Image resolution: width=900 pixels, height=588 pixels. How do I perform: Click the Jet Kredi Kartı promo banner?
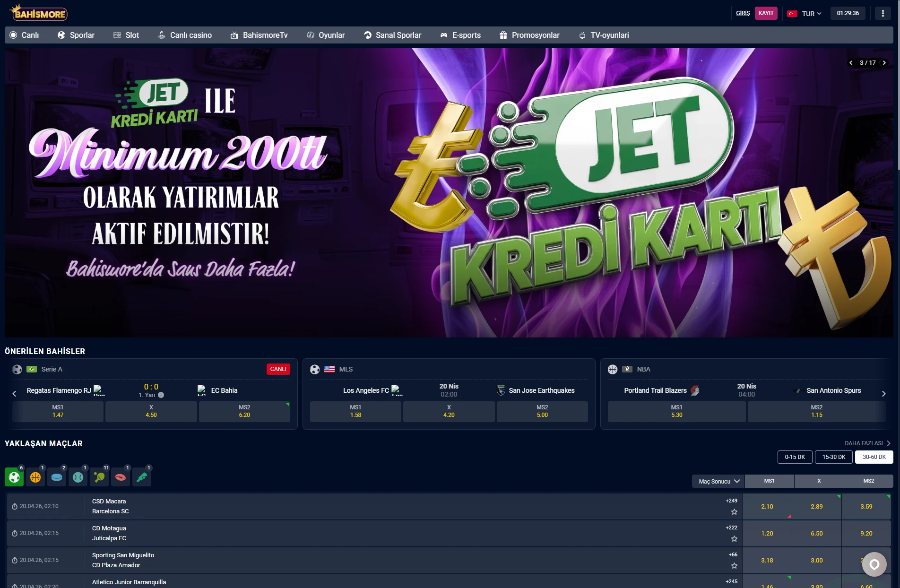449,193
